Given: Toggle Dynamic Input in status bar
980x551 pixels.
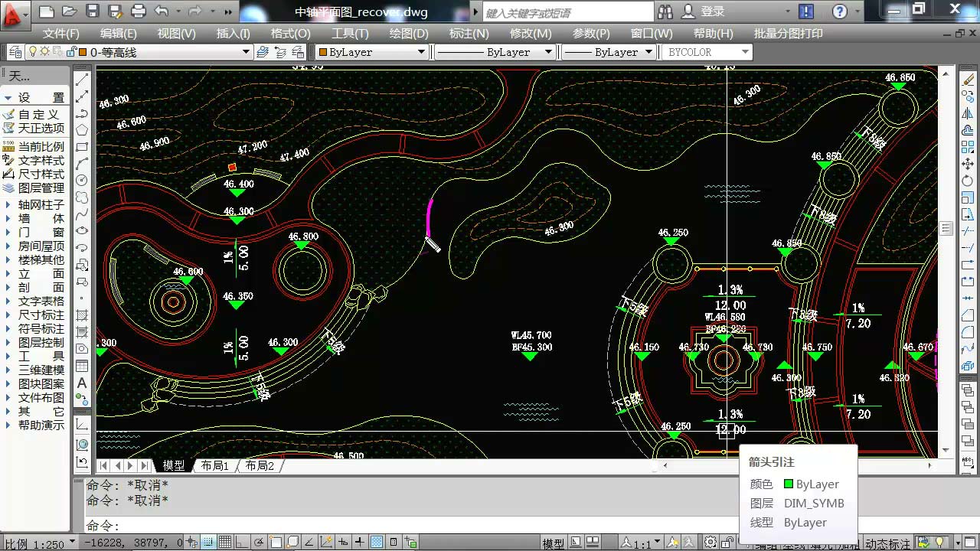Looking at the screenshot, I should tap(342, 542).
